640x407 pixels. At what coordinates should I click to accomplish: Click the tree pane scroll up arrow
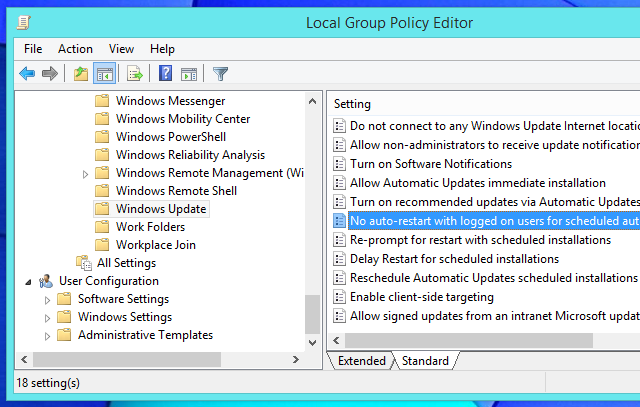(x=313, y=101)
